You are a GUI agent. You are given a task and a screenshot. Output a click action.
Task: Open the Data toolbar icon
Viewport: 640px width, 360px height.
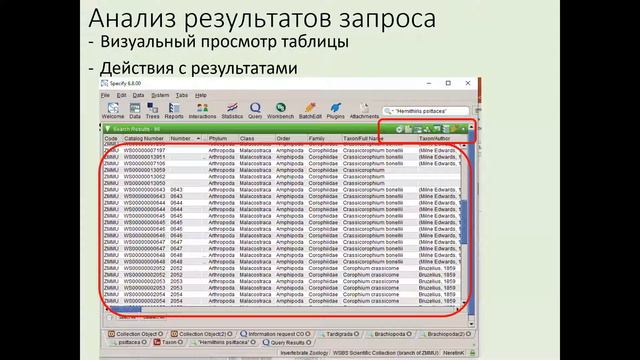tap(135, 111)
